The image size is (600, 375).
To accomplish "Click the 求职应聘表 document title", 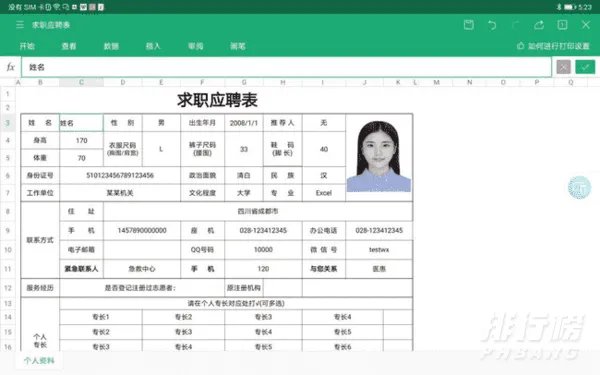I will point(51,25).
